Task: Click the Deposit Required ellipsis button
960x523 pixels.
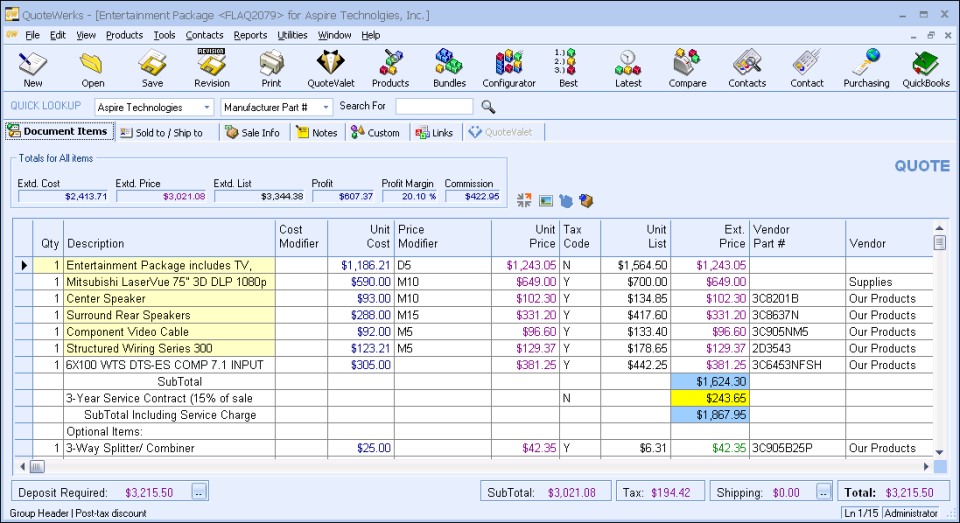Action: pyautogui.click(x=199, y=491)
